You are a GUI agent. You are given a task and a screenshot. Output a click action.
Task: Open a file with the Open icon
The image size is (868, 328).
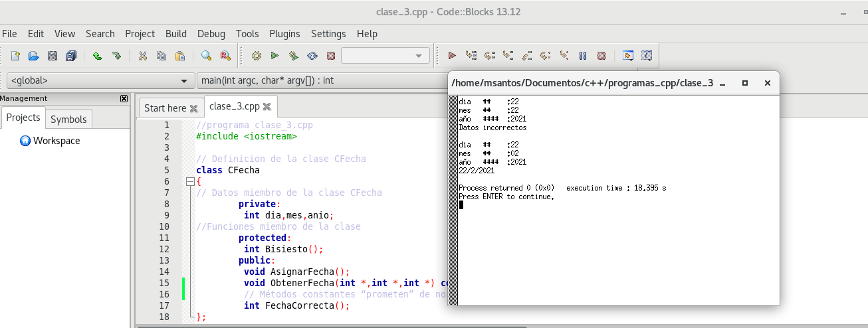point(33,56)
